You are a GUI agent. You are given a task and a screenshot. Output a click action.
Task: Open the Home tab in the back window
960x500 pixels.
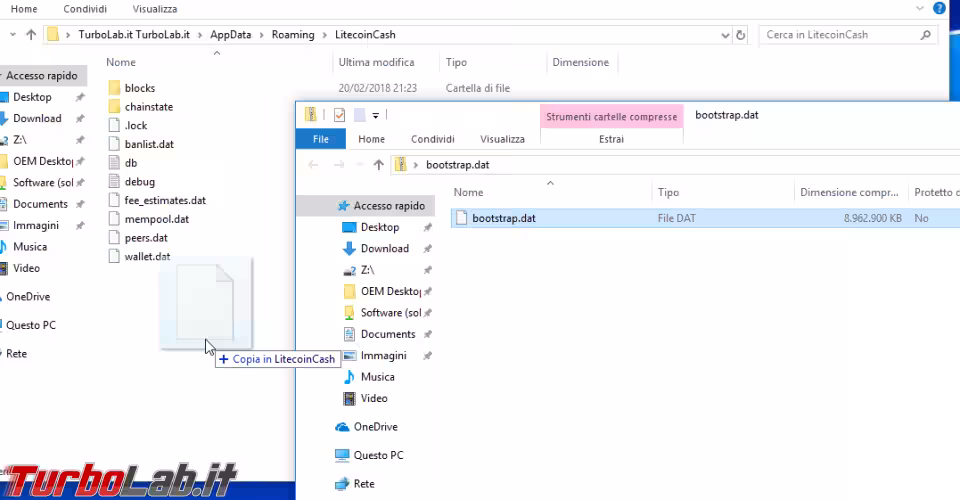click(x=24, y=9)
